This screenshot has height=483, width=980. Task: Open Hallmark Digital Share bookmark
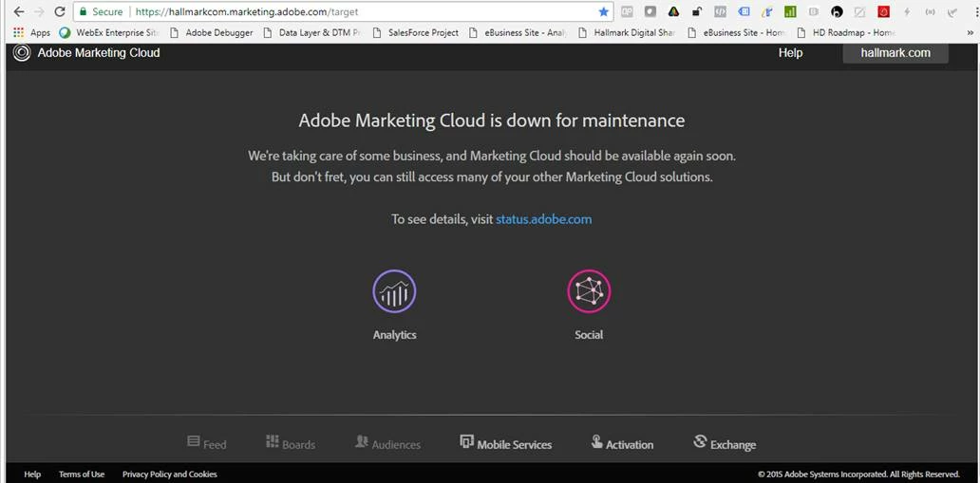click(628, 32)
